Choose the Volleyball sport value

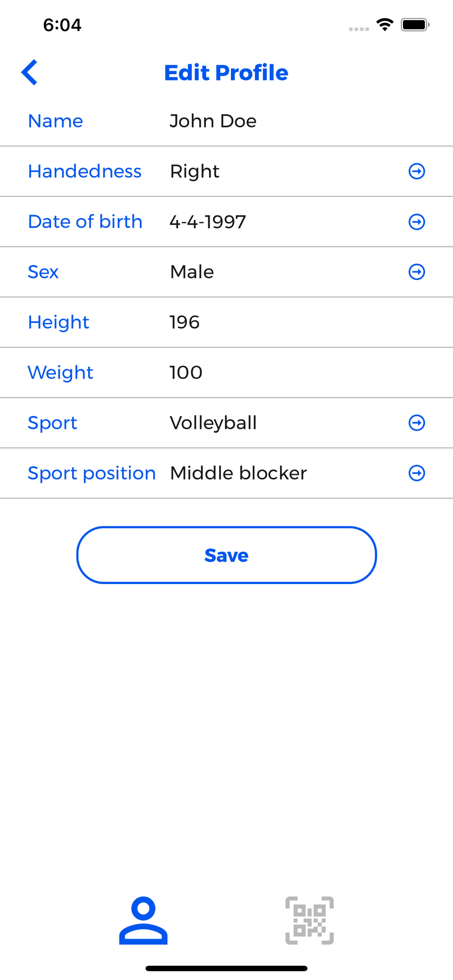coord(213,423)
